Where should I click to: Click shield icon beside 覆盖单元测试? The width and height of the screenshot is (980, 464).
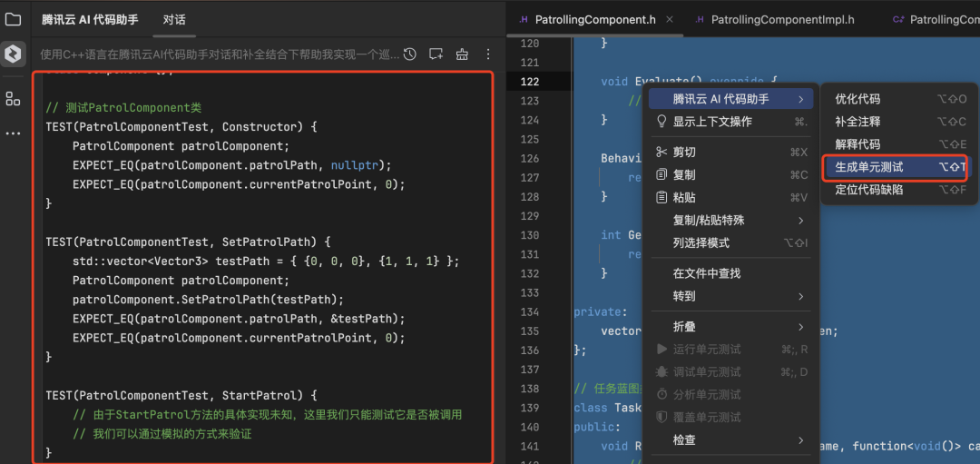[661, 417]
